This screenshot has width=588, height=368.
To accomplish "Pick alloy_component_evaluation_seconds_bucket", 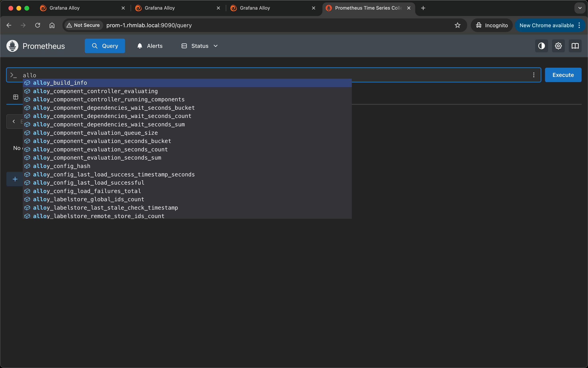I will [x=187, y=141].
